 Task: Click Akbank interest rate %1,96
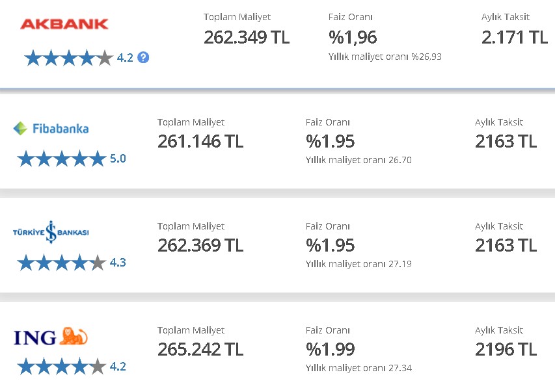click(x=353, y=38)
